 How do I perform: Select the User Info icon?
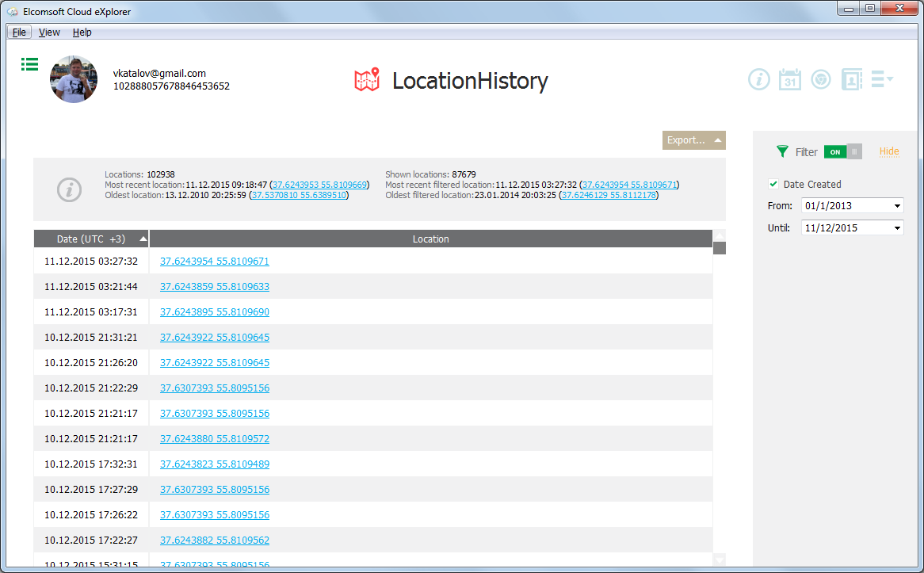coord(758,79)
